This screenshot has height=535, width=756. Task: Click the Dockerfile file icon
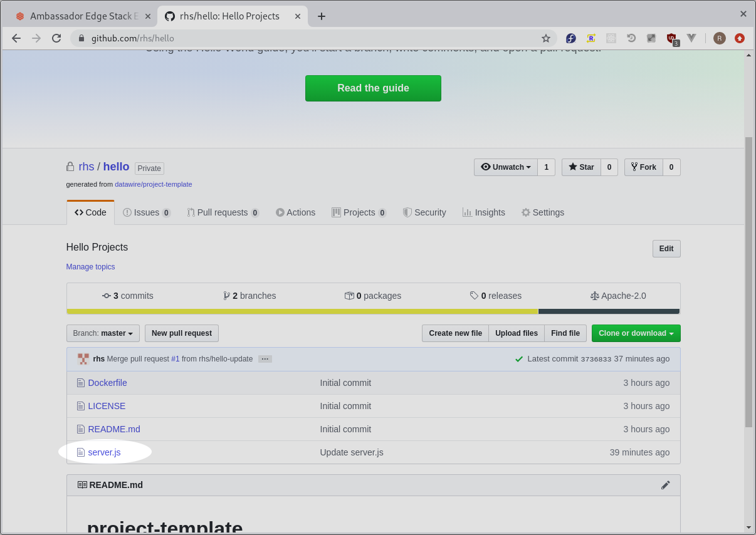80,383
